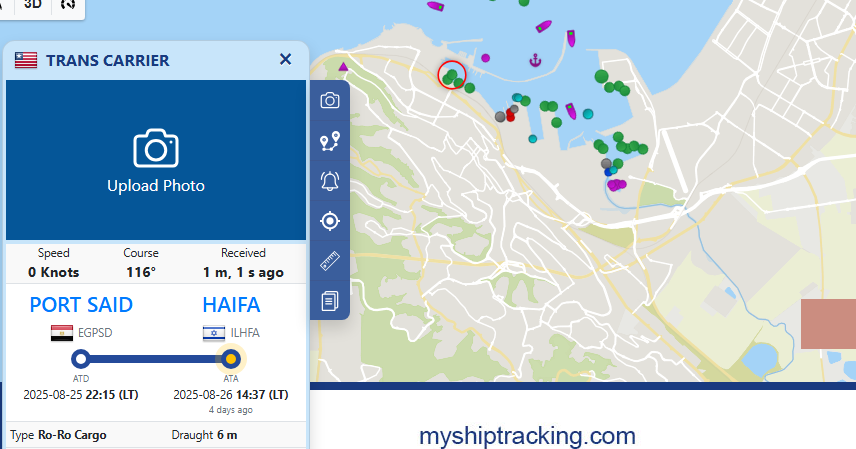856x449 pixels.
Task: Click the departure time 2025-08-25 22:15
Action: tap(81, 395)
